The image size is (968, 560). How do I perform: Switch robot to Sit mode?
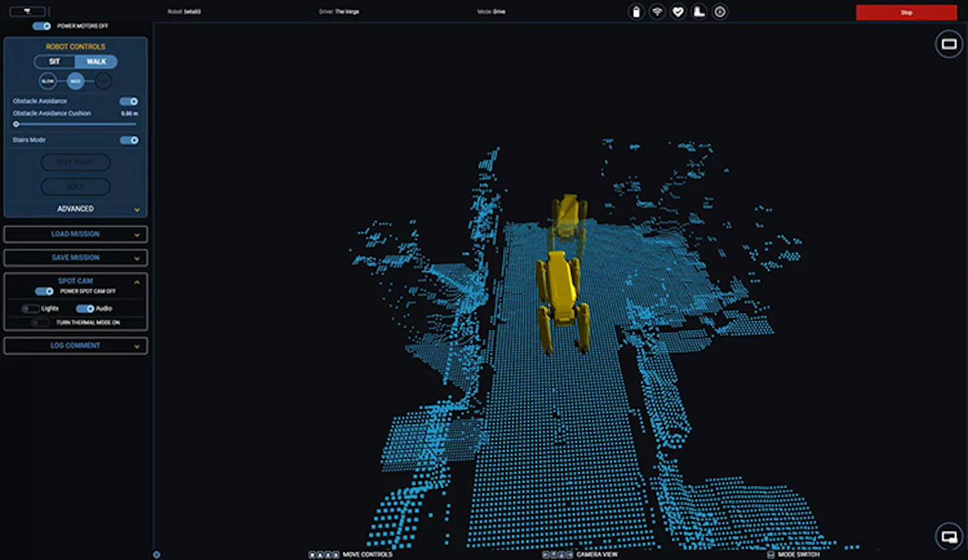55,62
